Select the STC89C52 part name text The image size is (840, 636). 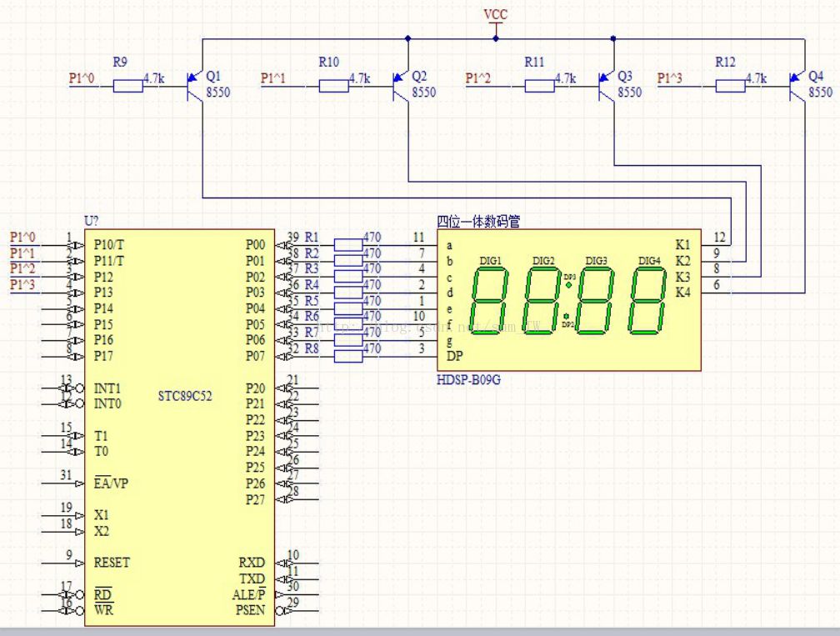click(185, 396)
